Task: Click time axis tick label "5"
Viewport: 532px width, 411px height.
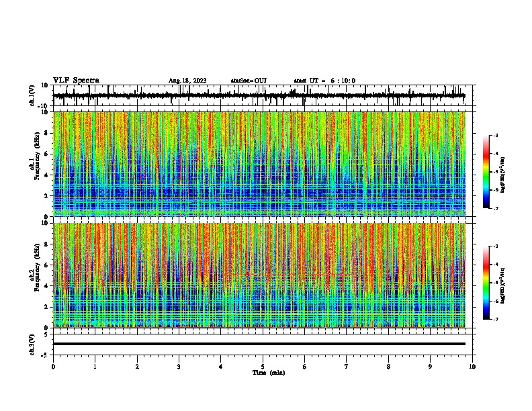Action: pos(263,367)
